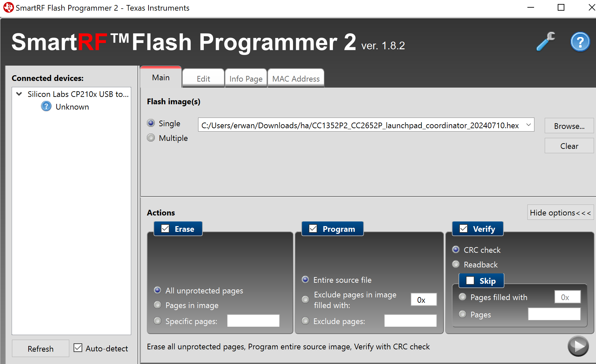
Task: Select the Single flash image option
Action: coord(151,123)
